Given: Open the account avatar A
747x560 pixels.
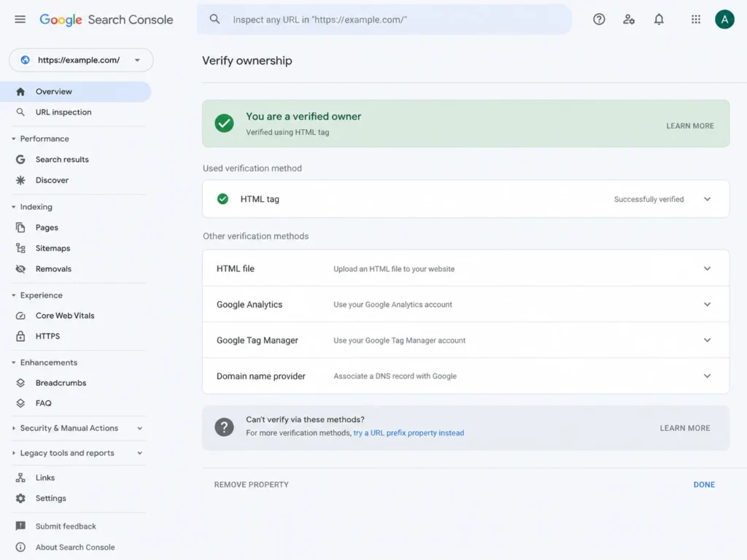Looking at the screenshot, I should pos(724,20).
